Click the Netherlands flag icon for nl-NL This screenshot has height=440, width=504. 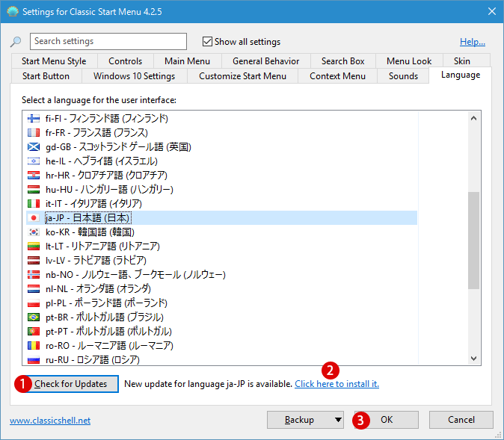point(34,289)
